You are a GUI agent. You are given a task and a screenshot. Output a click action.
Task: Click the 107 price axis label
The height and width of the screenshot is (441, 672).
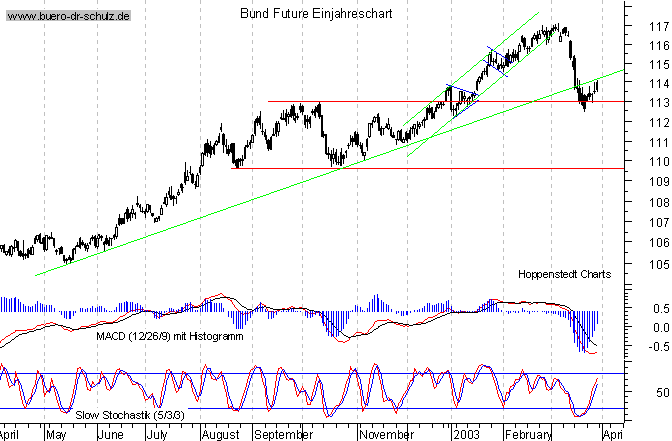(x=659, y=222)
